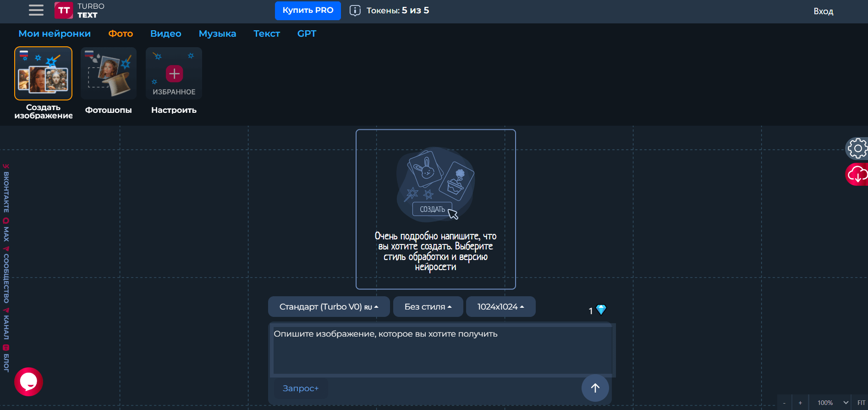
Task: Click the blue diamond token cost icon
Action: (x=601, y=310)
